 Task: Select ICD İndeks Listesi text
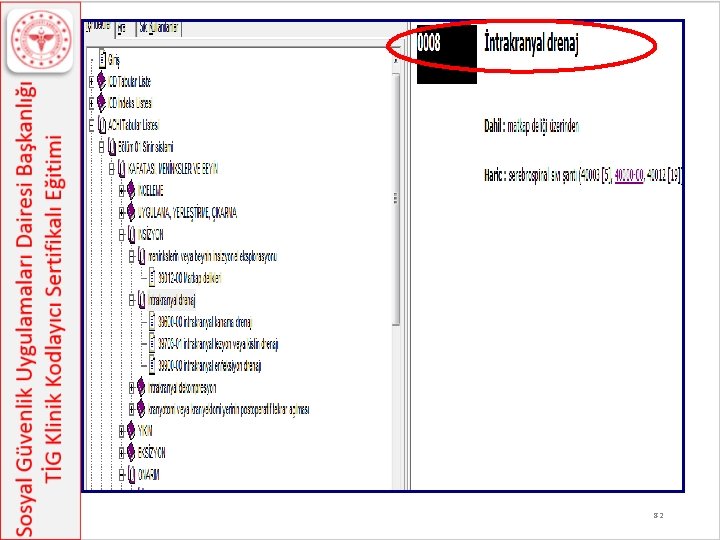[130, 103]
